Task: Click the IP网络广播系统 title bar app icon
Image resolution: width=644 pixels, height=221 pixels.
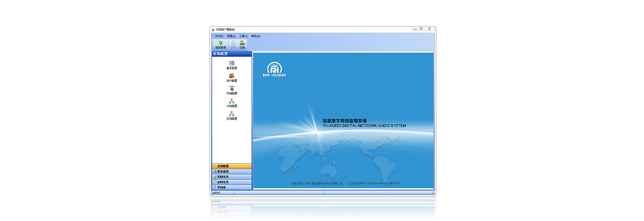Action: 213,29
